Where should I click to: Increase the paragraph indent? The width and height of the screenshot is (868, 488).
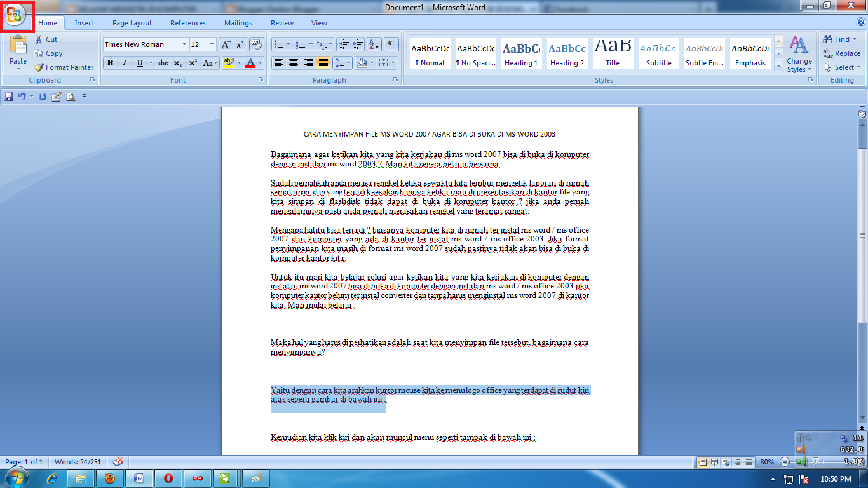coord(359,44)
